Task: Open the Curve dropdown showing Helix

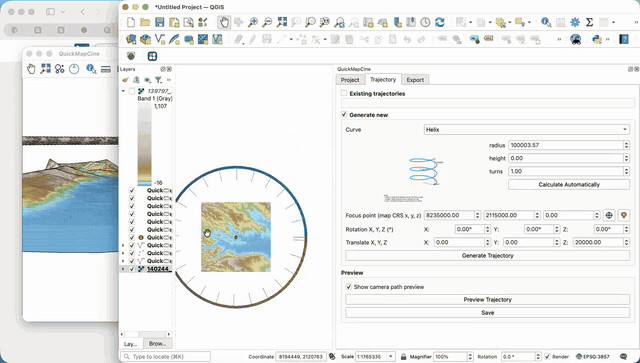Action: coord(527,129)
